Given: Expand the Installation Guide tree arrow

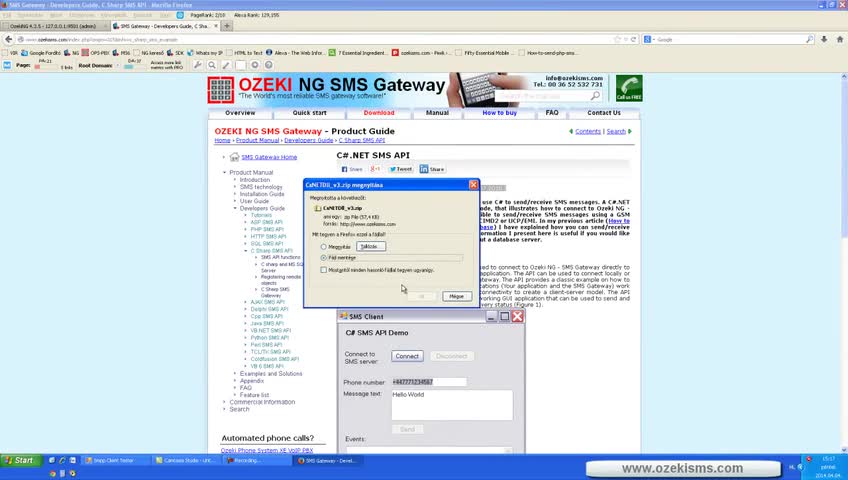Looking at the screenshot, I should point(235,194).
